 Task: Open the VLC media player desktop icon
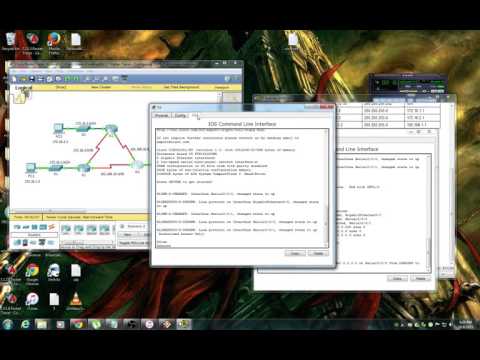75,302
